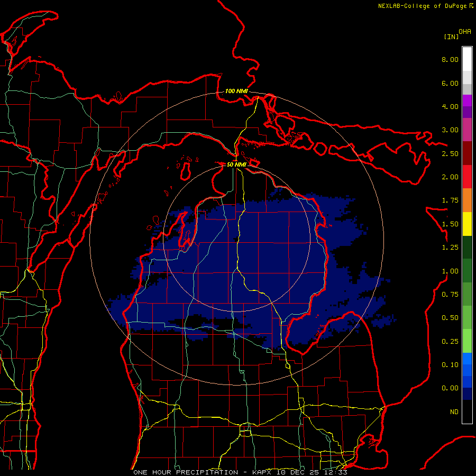Click the [IN] units label
Screen dimensions: 476x476
[451, 36]
